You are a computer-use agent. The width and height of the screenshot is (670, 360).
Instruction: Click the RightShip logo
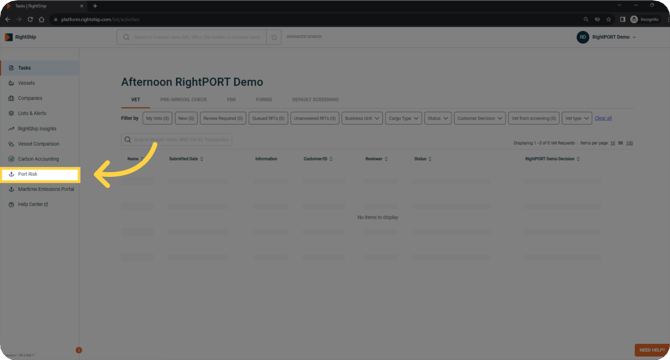click(21, 37)
